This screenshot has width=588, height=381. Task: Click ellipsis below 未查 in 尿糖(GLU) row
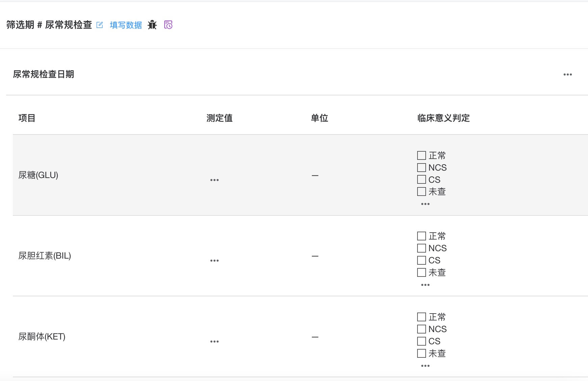click(x=425, y=204)
